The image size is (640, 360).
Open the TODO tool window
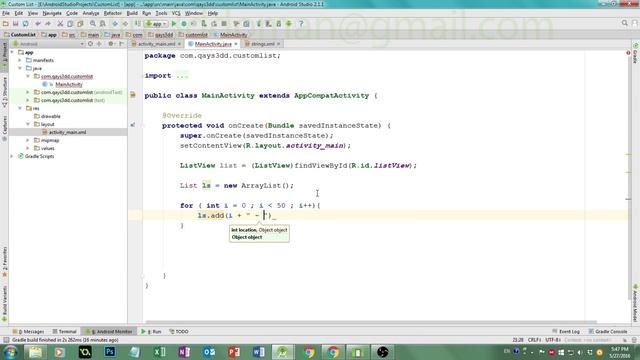[x=179, y=331]
